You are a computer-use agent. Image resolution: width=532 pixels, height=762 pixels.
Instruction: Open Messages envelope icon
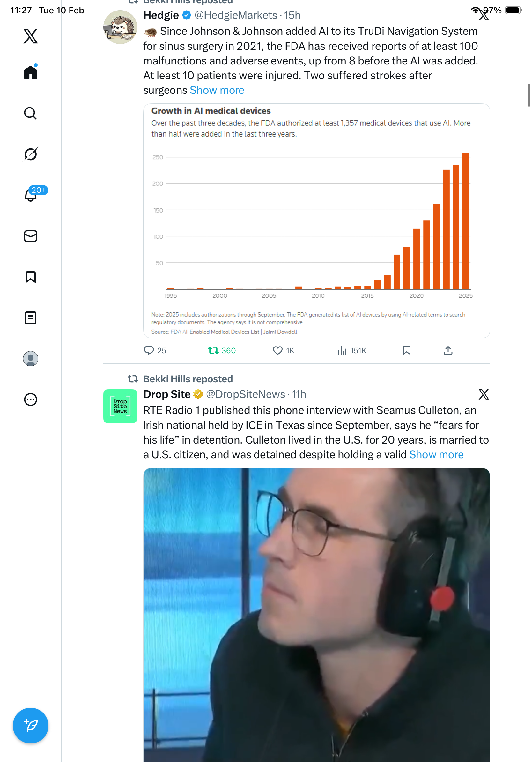pos(31,236)
